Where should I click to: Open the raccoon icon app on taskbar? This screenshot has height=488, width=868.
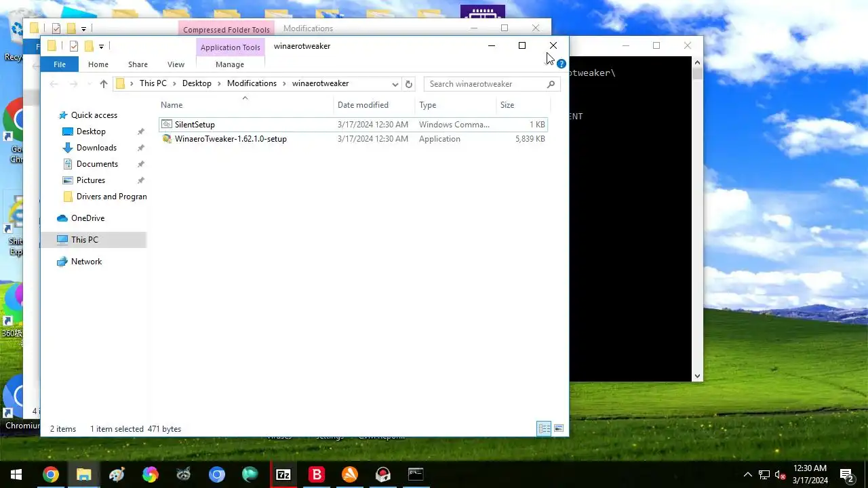(183, 474)
